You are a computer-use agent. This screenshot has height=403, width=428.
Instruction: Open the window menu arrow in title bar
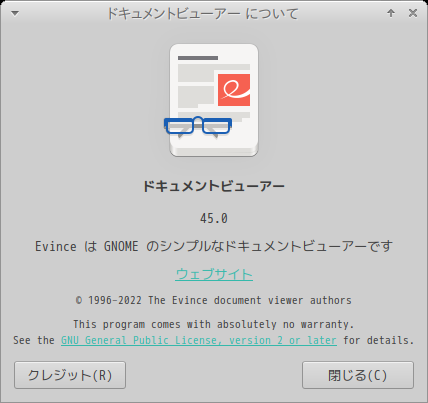click(15, 13)
